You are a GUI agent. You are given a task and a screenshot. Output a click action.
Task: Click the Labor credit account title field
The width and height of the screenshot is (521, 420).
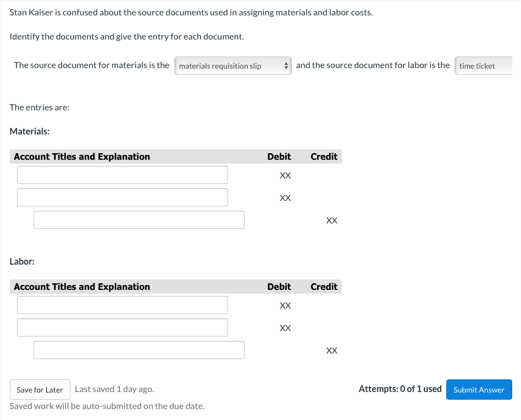click(x=139, y=350)
